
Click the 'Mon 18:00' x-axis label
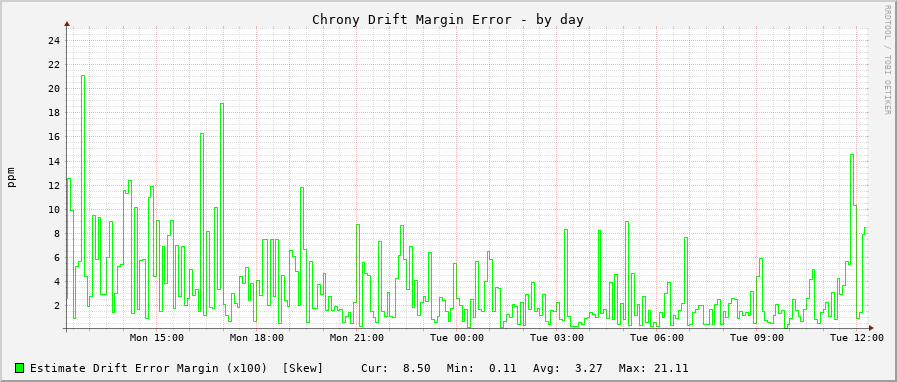click(257, 338)
